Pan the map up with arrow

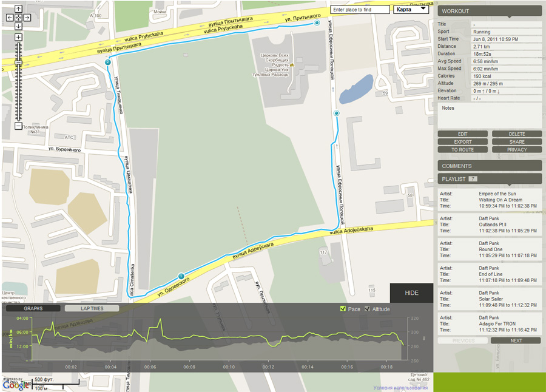[x=18, y=8]
